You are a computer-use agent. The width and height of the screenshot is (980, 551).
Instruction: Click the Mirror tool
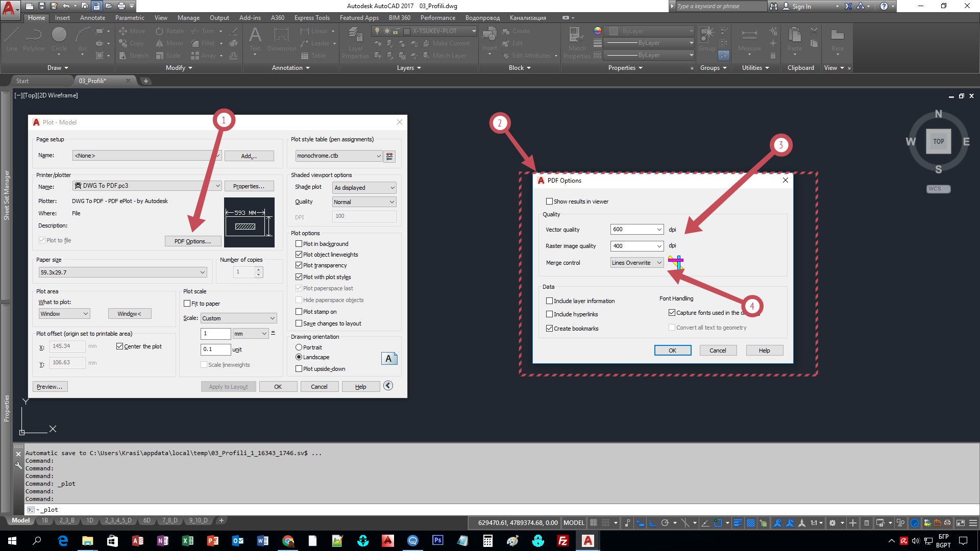170,43
